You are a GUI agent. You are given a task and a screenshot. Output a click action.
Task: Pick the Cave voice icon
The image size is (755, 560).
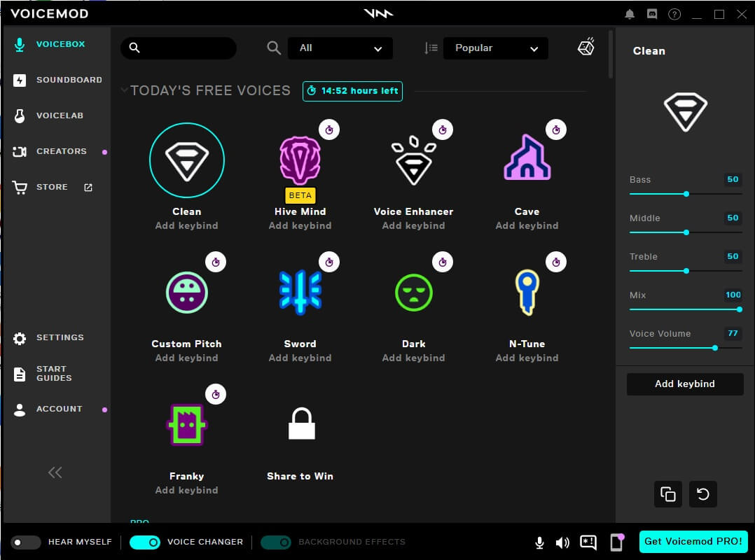click(x=527, y=157)
